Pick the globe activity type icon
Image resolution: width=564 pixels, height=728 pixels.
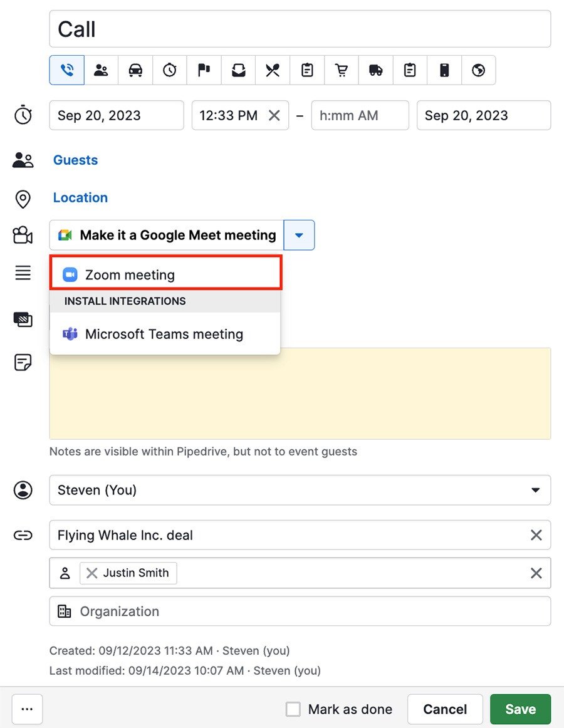tap(478, 70)
